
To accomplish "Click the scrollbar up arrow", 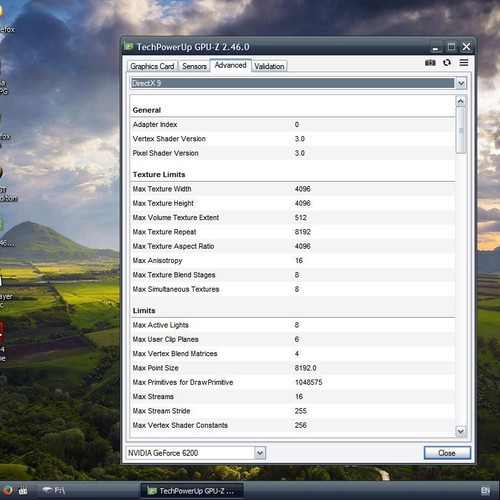I will click(x=461, y=101).
